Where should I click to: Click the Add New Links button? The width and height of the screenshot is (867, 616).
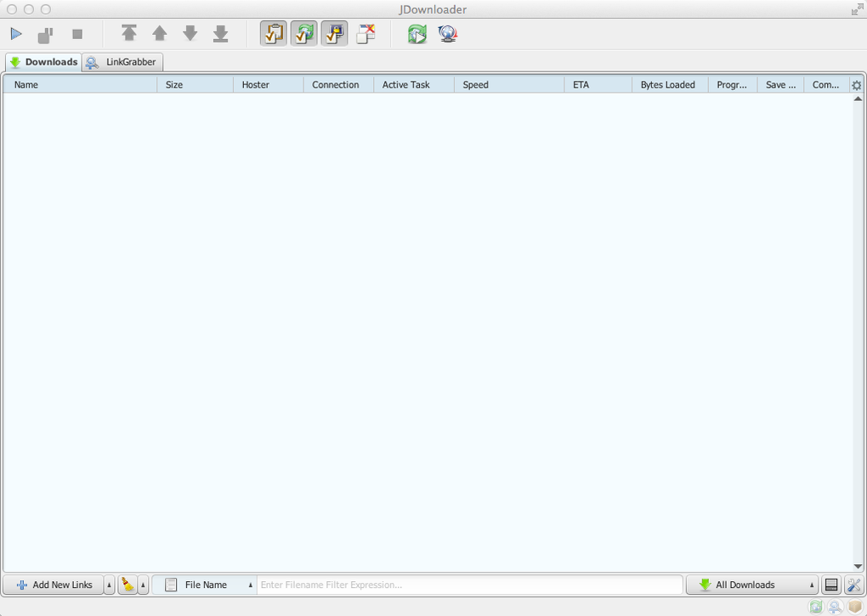[54, 585]
